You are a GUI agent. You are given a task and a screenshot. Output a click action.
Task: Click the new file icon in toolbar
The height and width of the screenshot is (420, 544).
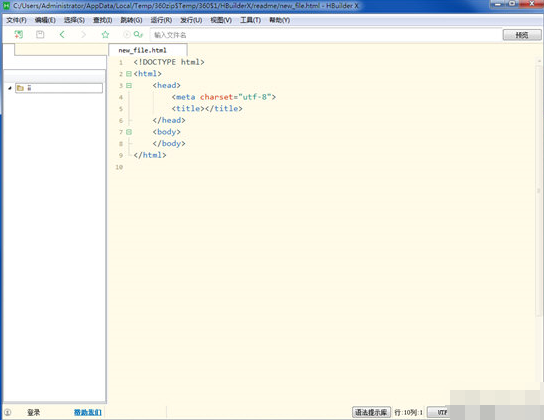click(x=18, y=34)
